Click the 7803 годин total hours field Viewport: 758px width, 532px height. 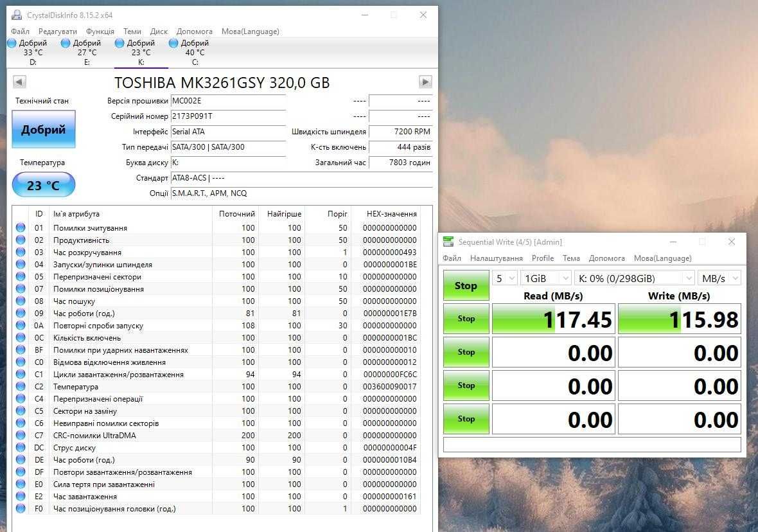[400, 163]
